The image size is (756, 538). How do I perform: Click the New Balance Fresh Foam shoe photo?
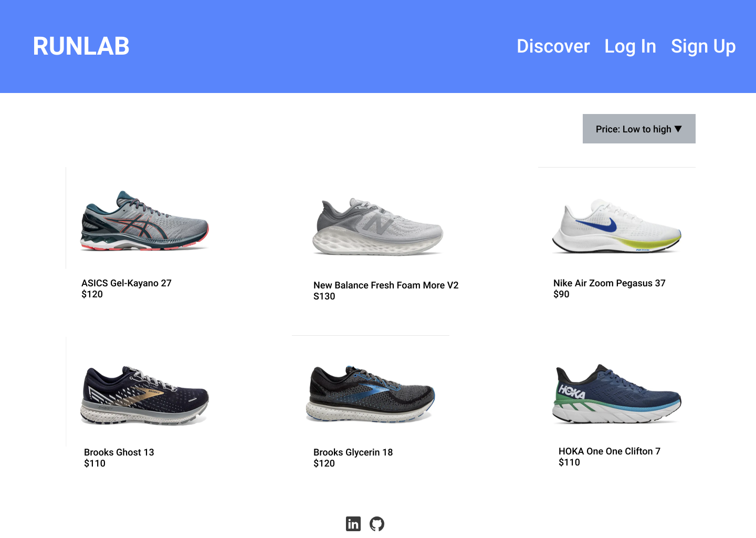point(379,227)
